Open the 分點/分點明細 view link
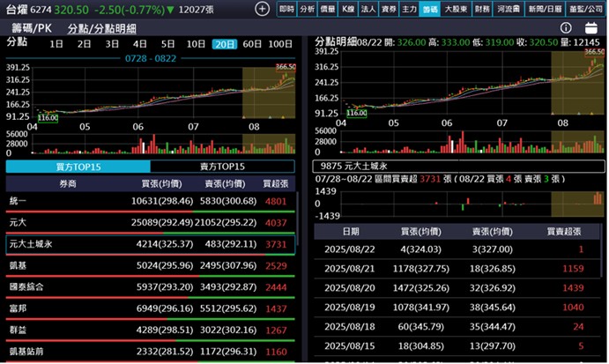Viewport: 609px width, 364px height. [x=101, y=28]
